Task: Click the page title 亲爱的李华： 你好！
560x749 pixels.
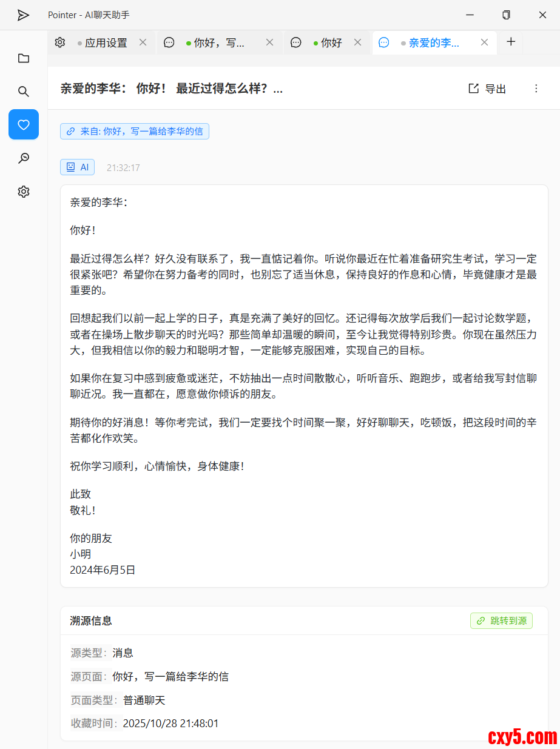Action: tap(172, 89)
